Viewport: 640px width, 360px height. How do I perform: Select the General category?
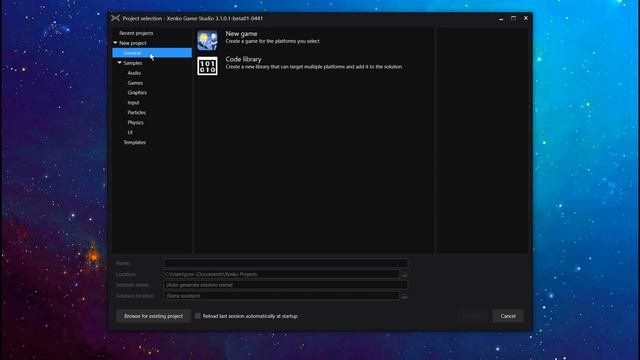[x=152, y=53]
